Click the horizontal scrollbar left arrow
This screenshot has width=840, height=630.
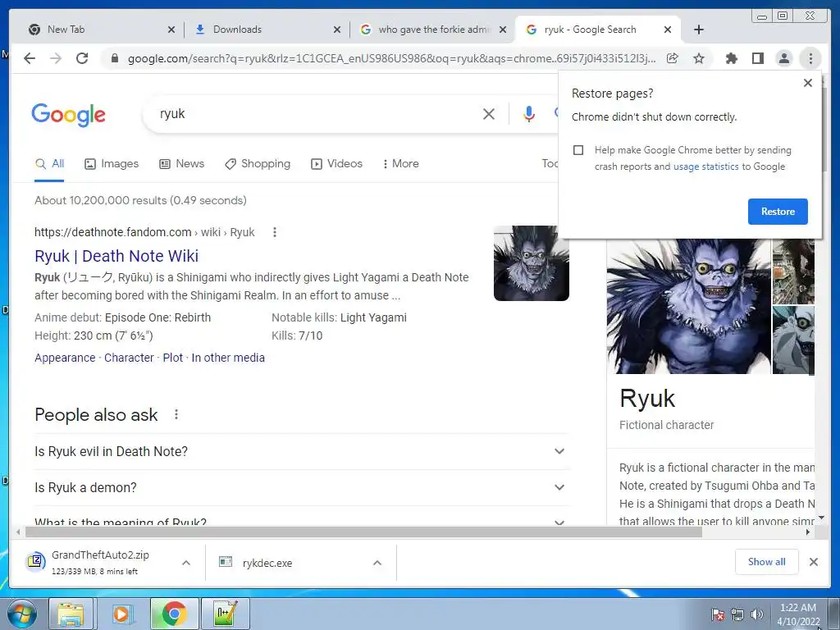click(x=18, y=532)
